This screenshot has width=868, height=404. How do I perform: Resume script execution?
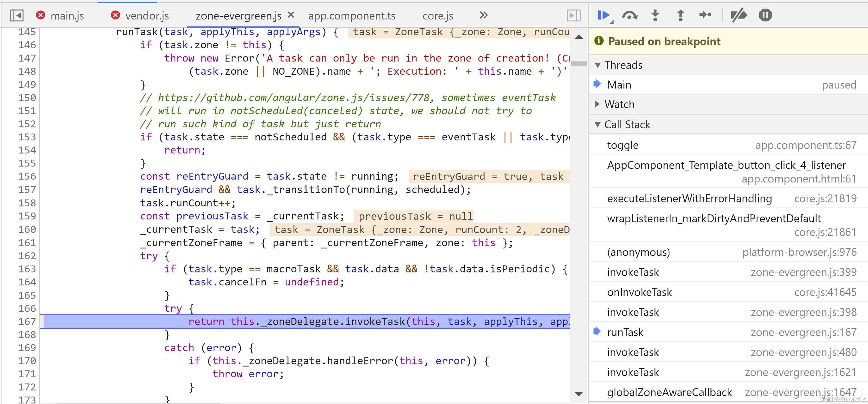coord(603,15)
